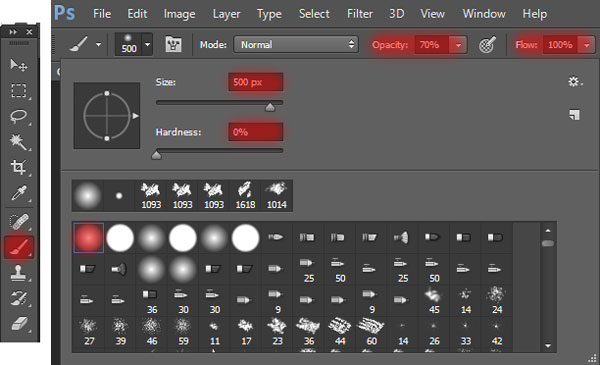Click the Opacity label

[x=390, y=45]
